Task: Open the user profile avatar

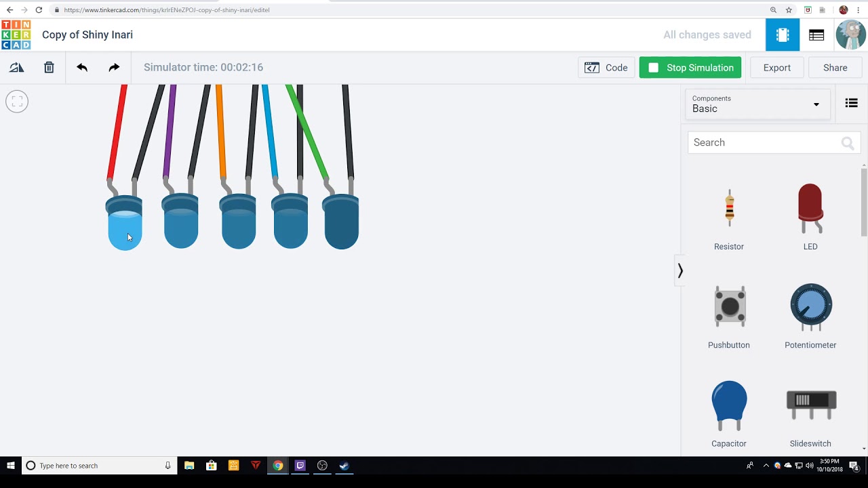Action: click(850, 35)
